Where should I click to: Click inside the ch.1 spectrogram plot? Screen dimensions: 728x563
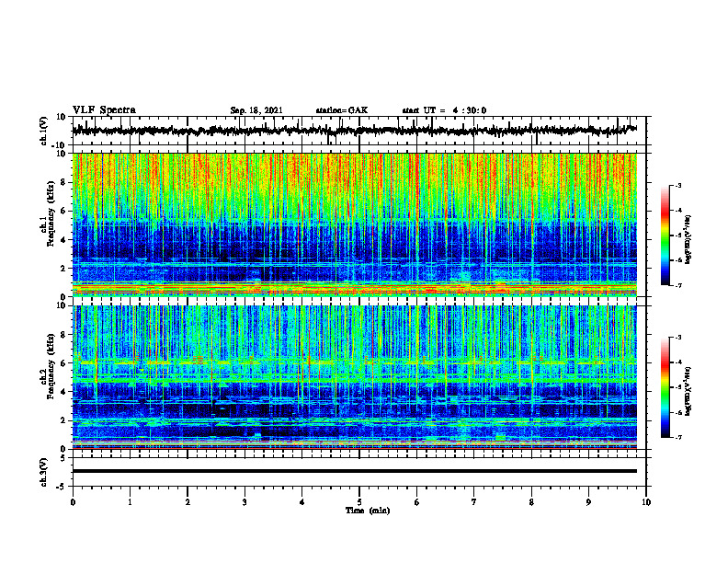[355, 224]
